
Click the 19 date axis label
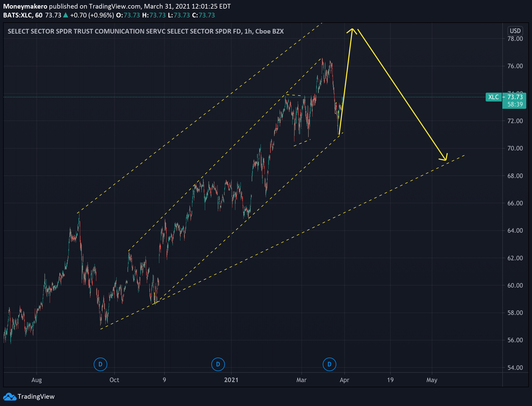point(390,380)
